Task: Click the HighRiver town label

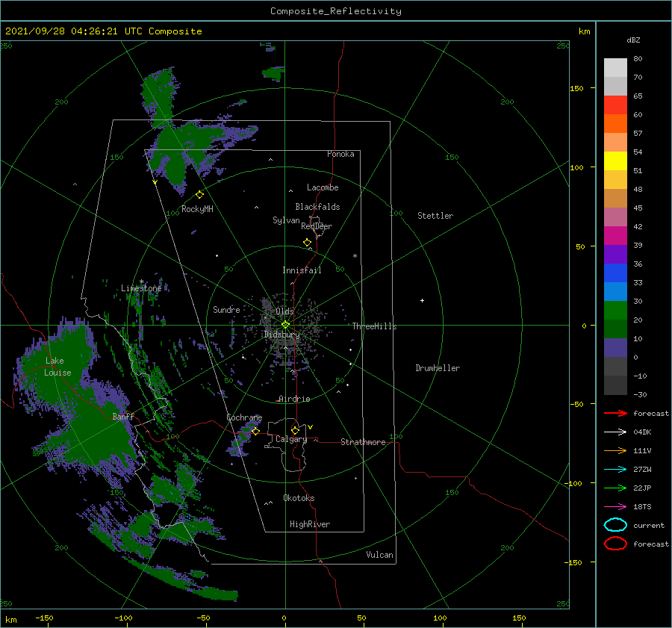Action: pyautogui.click(x=310, y=524)
